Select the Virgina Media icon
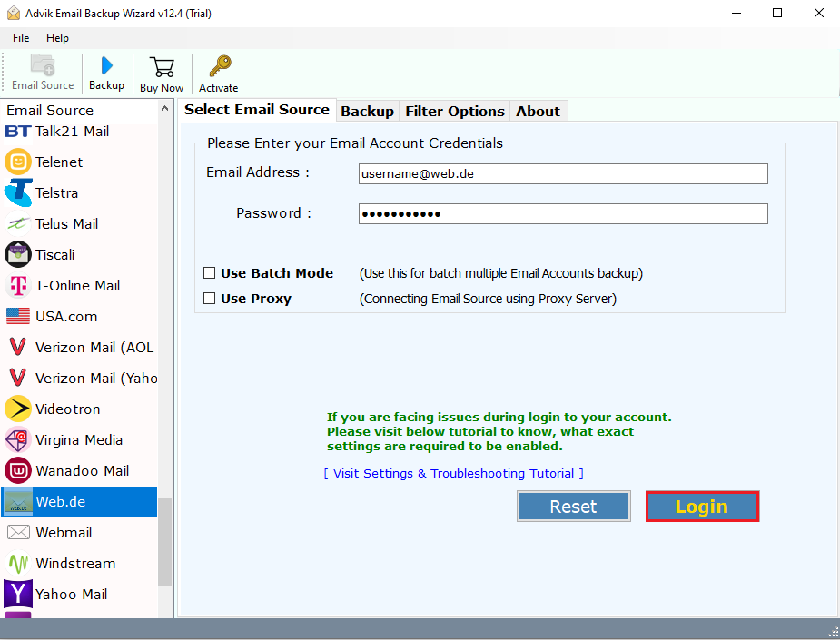The height and width of the screenshot is (640, 840). [x=17, y=439]
